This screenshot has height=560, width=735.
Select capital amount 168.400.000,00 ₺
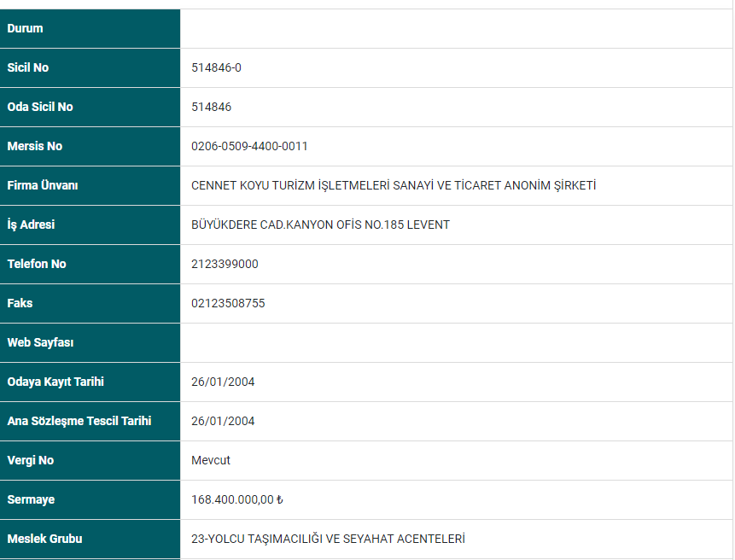(236, 499)
